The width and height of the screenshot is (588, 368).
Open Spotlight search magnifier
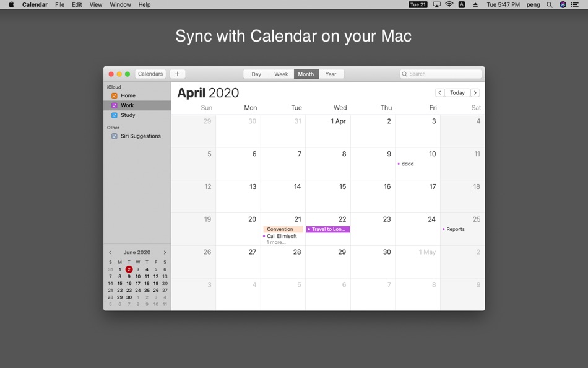point(550,4)
